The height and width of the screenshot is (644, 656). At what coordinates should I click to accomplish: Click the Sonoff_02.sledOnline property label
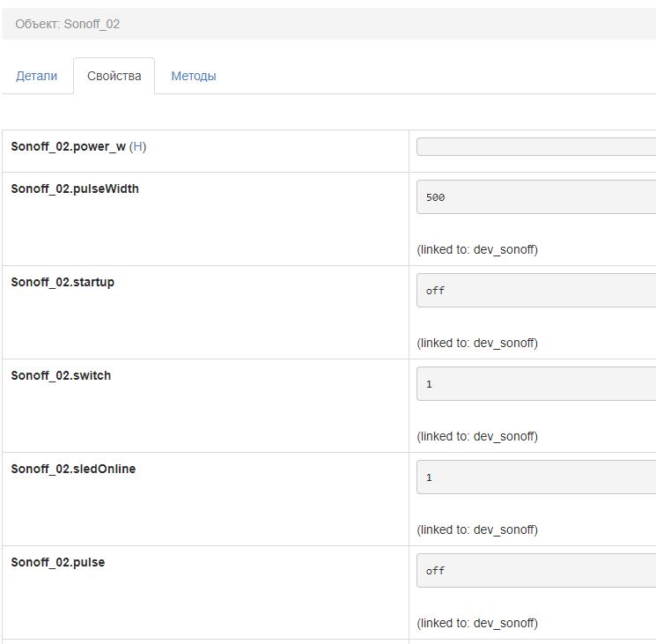click(x=73, y=469)
